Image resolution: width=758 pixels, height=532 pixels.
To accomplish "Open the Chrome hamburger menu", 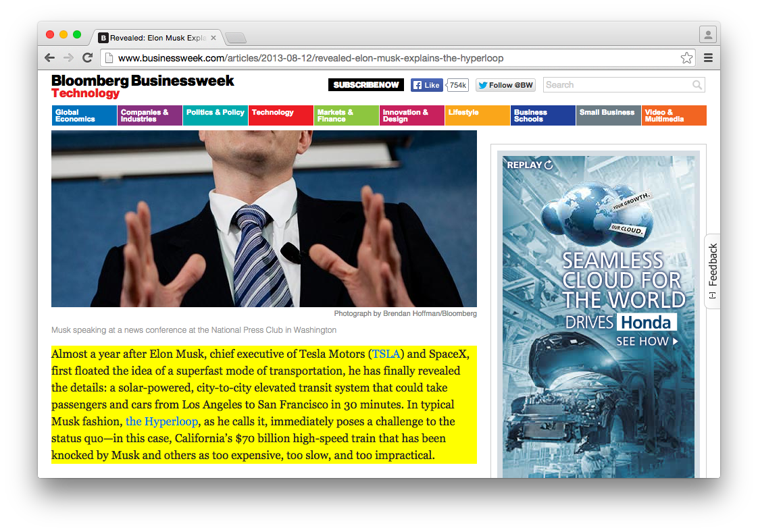I will pyautogui.click(x=708, y=58).
